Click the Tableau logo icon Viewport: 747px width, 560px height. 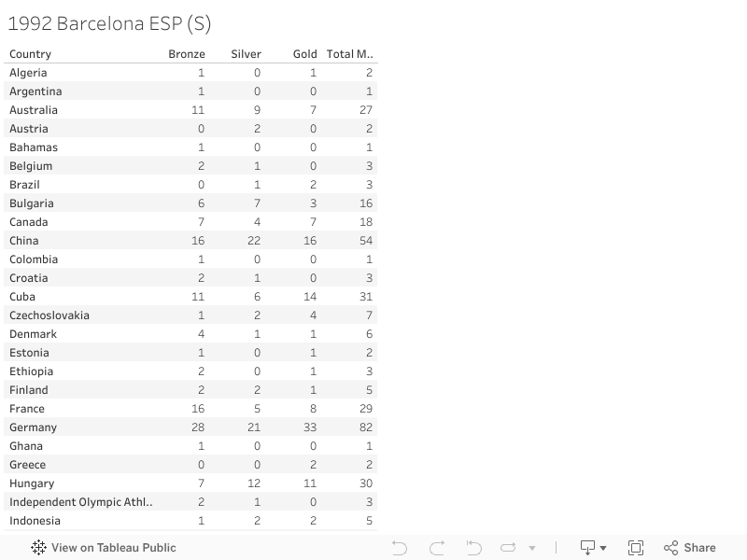(x=38, y=548)
